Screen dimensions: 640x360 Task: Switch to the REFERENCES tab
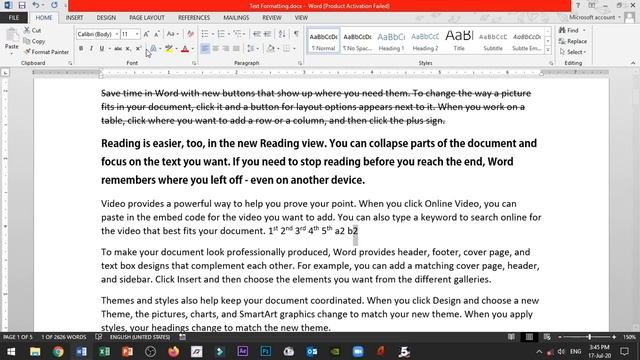click(x=194, y=18)
